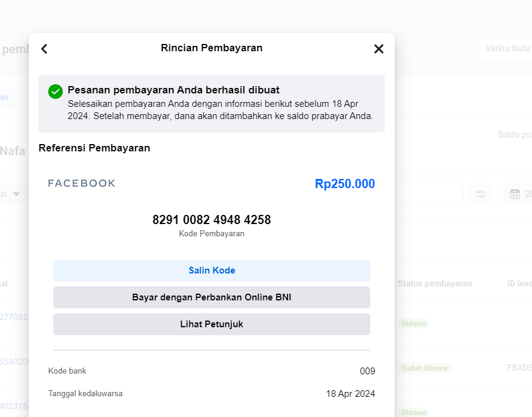Click the Facebook logo in payment reference
532x417 pixels.
82,183
